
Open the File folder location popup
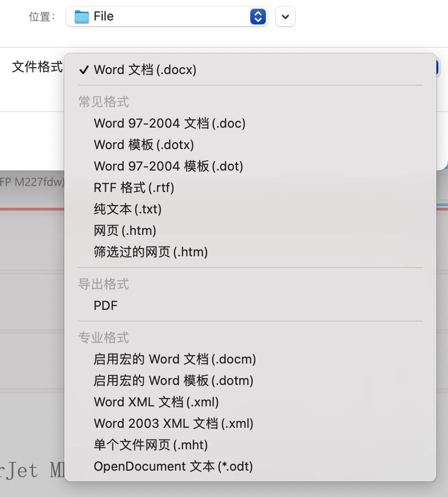click(166, 16)
